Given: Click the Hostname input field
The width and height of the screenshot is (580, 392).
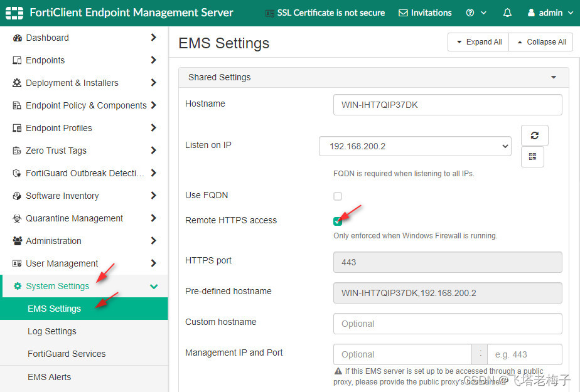Looking at the screenshot, I should pyautogui.click(x=448, y=105).
